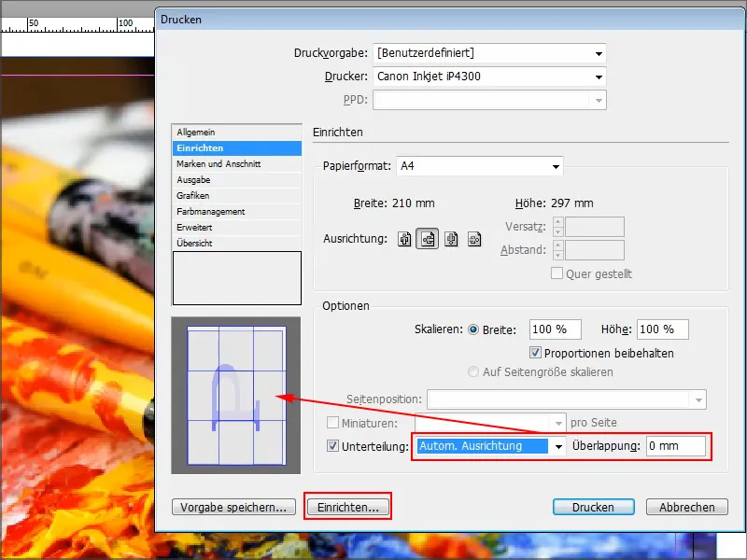
Task: Switch to the Ausgabe section
Action: pyautogui.click(x=237, y=180)
